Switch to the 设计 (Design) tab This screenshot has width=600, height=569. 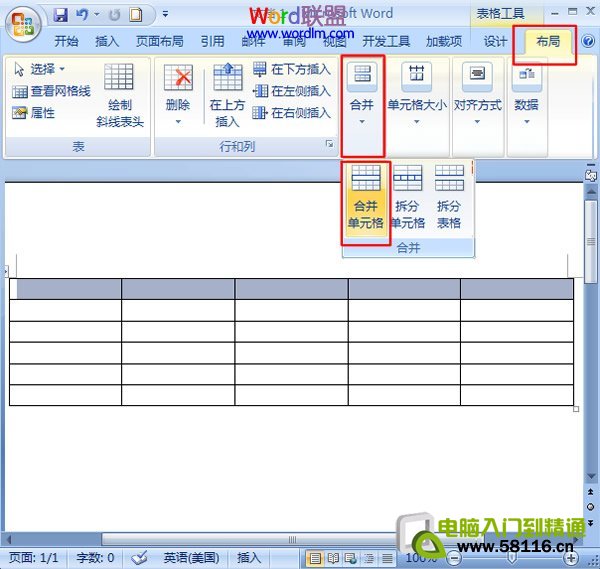point(494,42)
